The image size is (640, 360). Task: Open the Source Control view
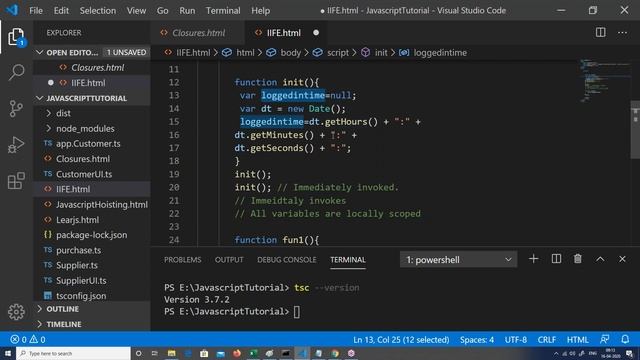tap(16, 109)
